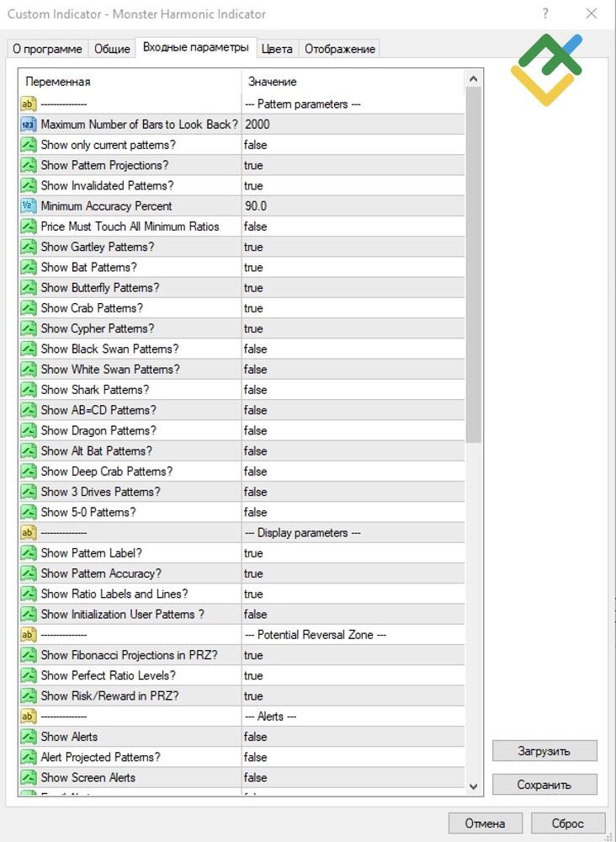This screenshot has height=842, width=616.
Task: Click the icon next to Show Alt Bat Patterns
Action: [x=28, y=451]
